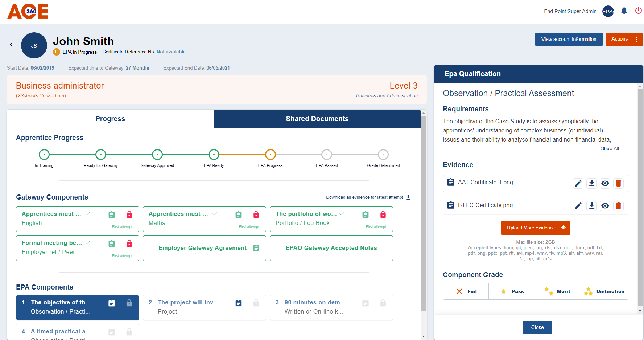
Task: Select the Distinction component grade
Action: tap(604, 291)
